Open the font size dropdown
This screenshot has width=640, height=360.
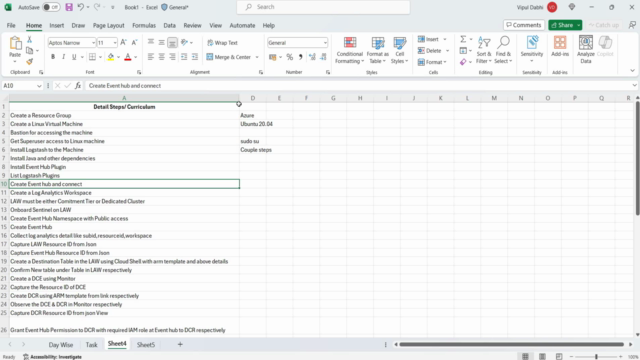[x=115, y=43]
